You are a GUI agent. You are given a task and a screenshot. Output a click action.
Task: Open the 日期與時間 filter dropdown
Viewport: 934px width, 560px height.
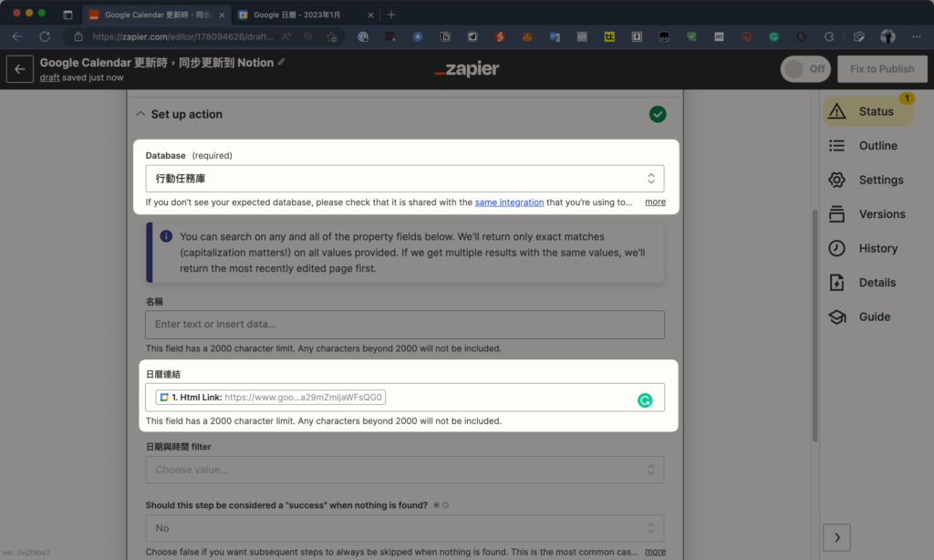coord(405,470)
